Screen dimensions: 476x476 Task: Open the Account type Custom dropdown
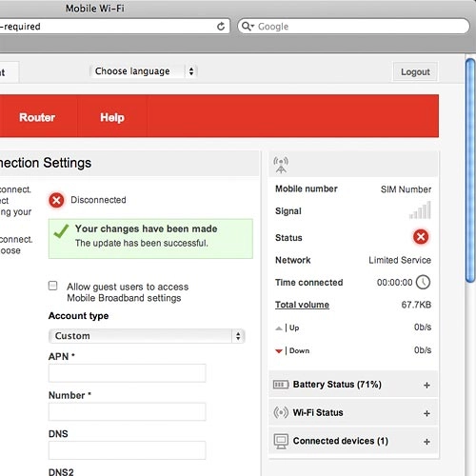point(147,336)
